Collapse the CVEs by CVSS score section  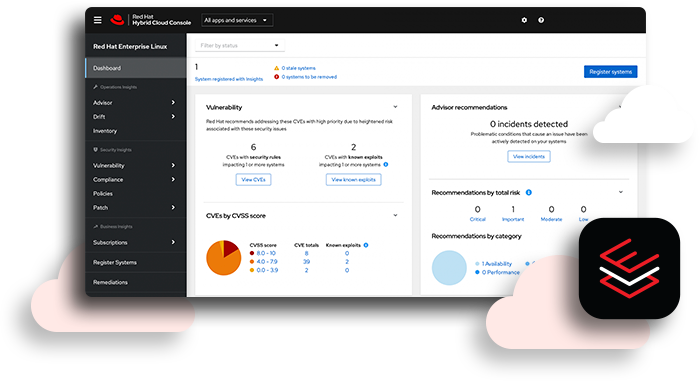395,216
